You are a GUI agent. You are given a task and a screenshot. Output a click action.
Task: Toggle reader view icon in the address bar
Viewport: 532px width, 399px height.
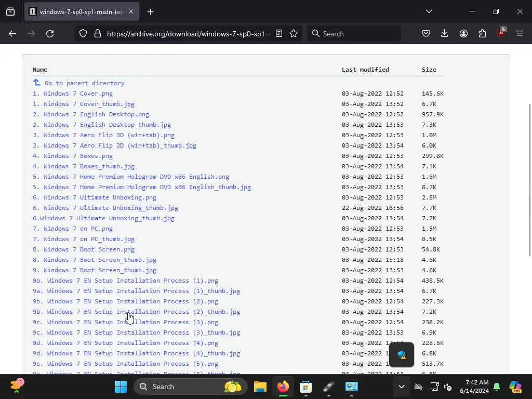pyautogui.click(x=279, y=34)
